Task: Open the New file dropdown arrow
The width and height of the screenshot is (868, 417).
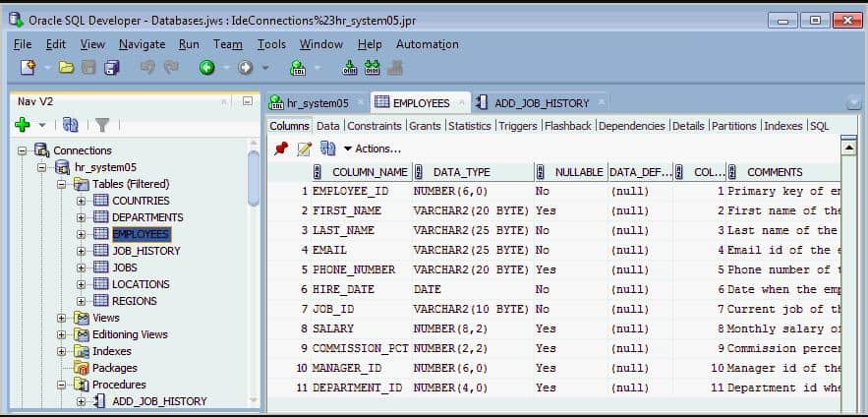Action: (47, 68)
